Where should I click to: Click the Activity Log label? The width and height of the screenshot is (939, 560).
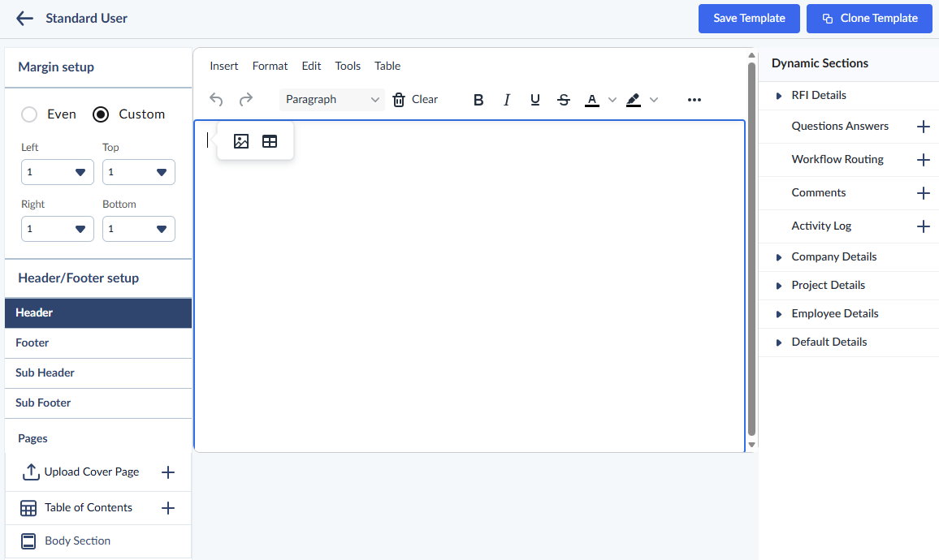822,226
